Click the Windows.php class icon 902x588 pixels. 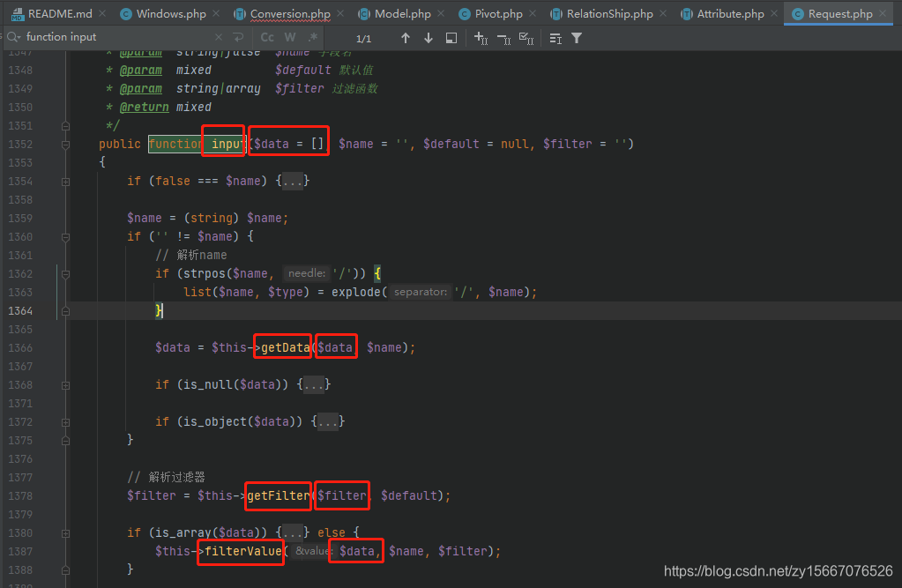coord(125,14)
